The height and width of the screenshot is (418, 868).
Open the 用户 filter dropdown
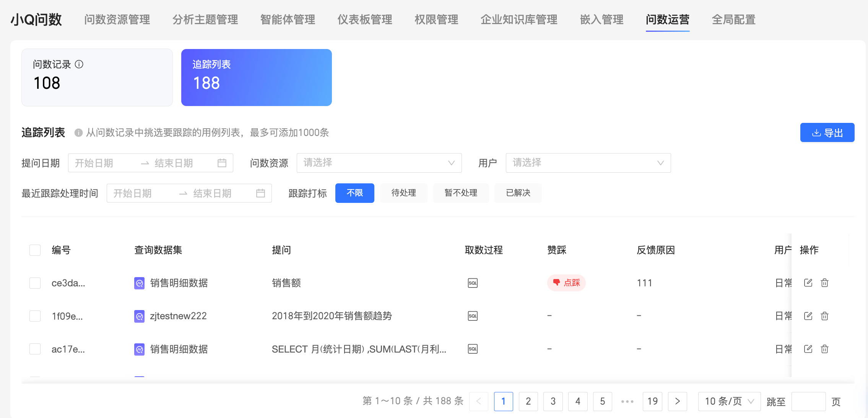(588, 163)
